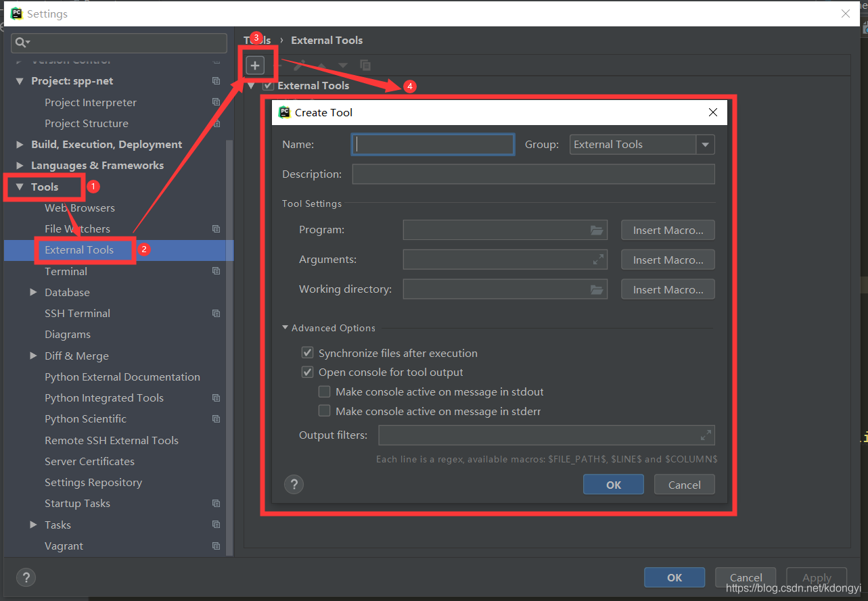This screenshot has width=868, height=601.
Task: Click Insert Macro button for Program
Action: pyautogui.click(x=668, y=231)
